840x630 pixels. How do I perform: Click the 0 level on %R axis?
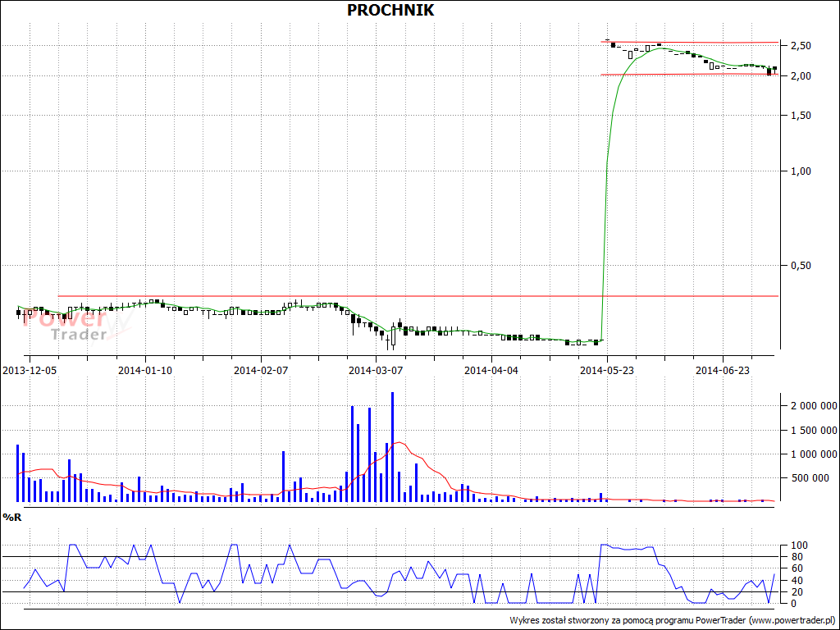(x=793, y=604)
